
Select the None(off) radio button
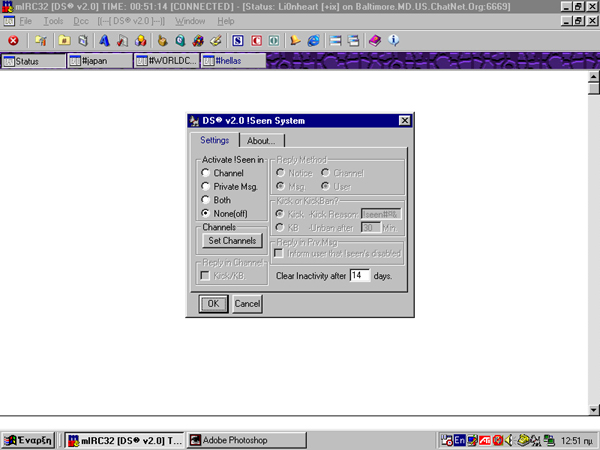tap(205, 213)
